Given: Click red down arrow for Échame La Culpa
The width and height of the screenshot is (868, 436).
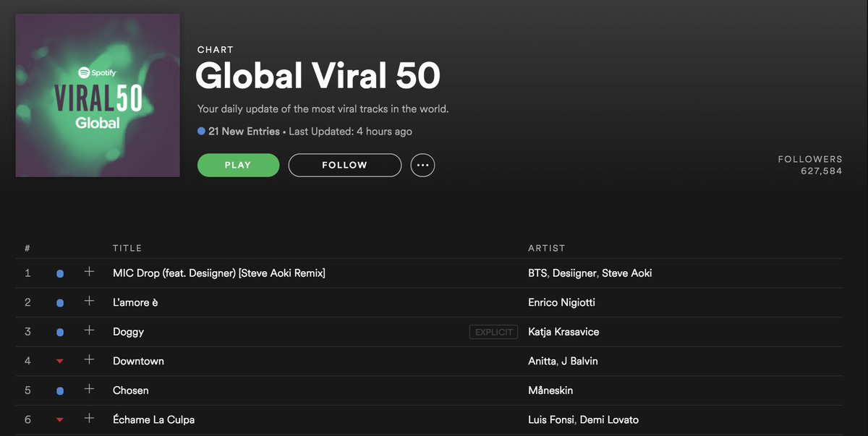Looking at the screenshot, I should pos(60,419).
